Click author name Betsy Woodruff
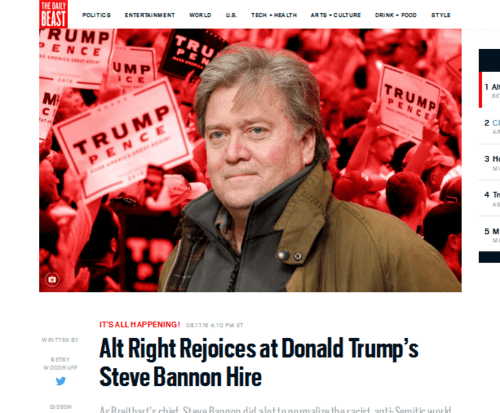Viewport: 500px width, 413px height. click(x=60, y=364)
